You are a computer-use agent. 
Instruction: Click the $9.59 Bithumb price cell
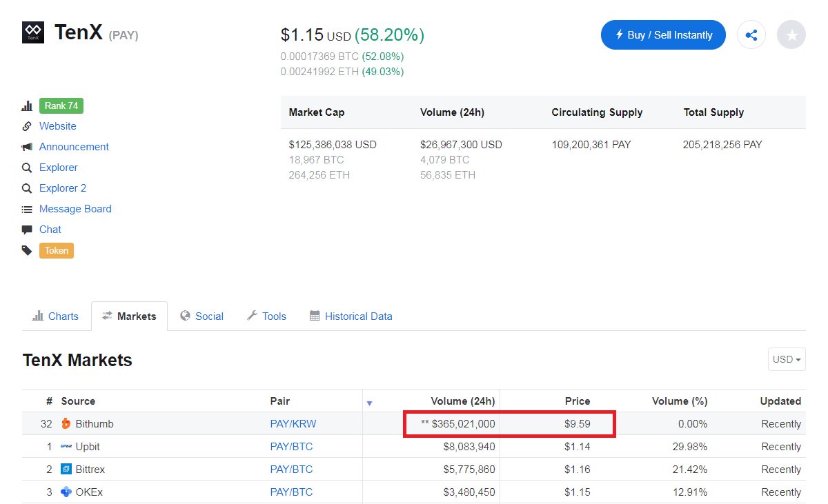coord(578,424)
